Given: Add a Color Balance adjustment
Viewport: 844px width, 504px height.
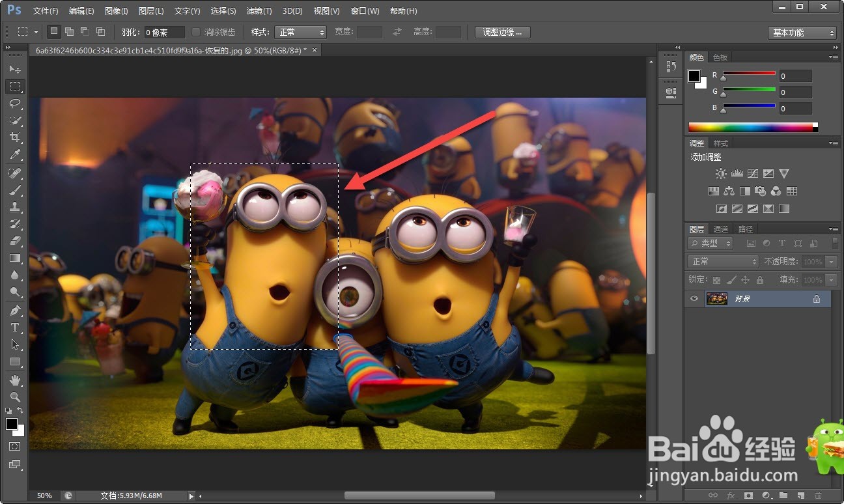Looking at the screenshot, I should click(729, 191).
